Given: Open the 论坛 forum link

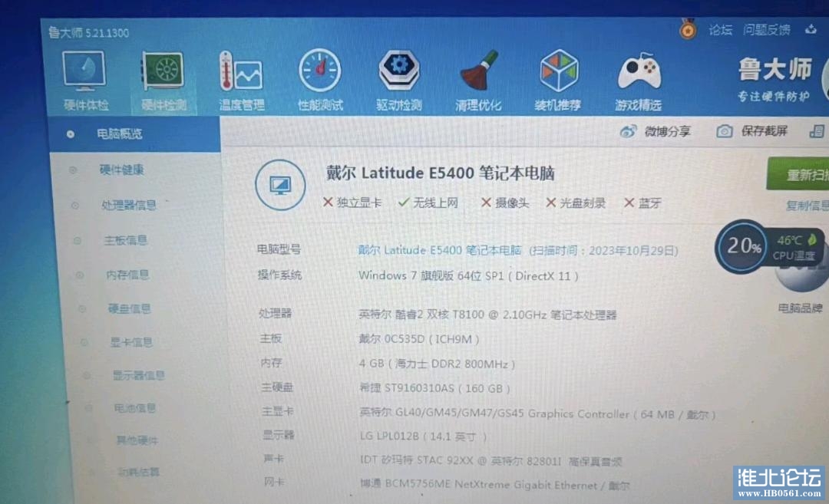Looking at the screenshot, I should (720, 30).
